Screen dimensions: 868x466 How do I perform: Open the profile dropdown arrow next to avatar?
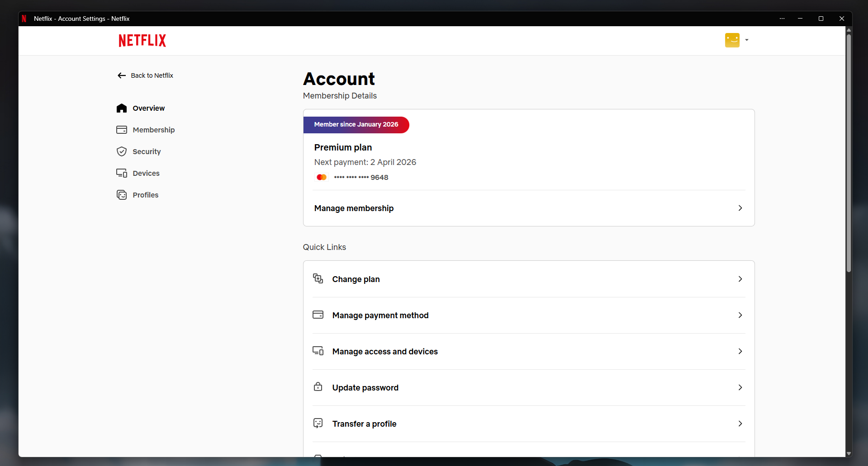[747, 40]
